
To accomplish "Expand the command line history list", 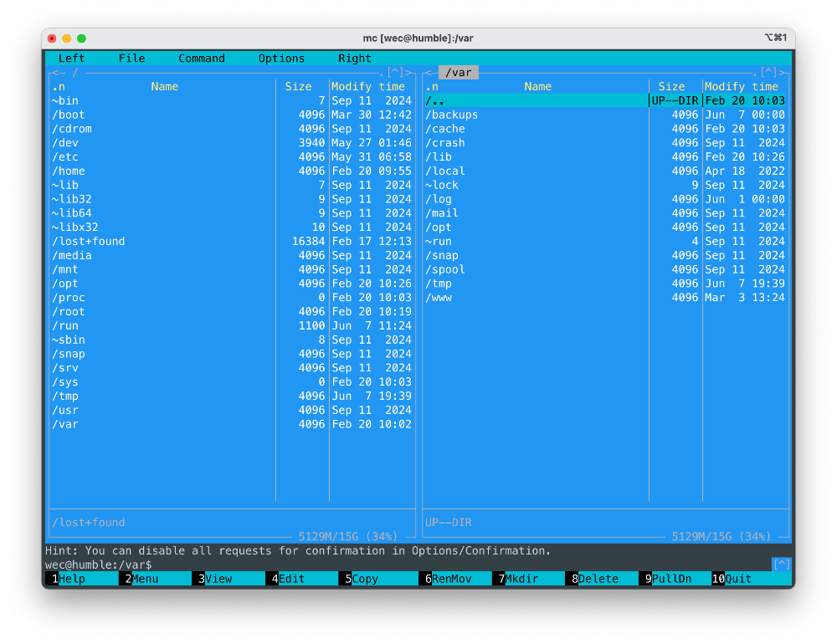I will 780,565.
